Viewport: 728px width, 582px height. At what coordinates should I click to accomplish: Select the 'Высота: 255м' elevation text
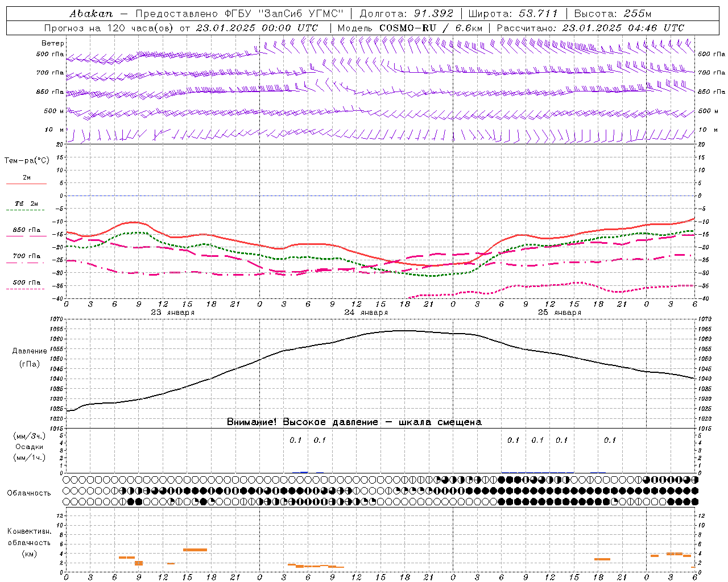tap(613, 14)
